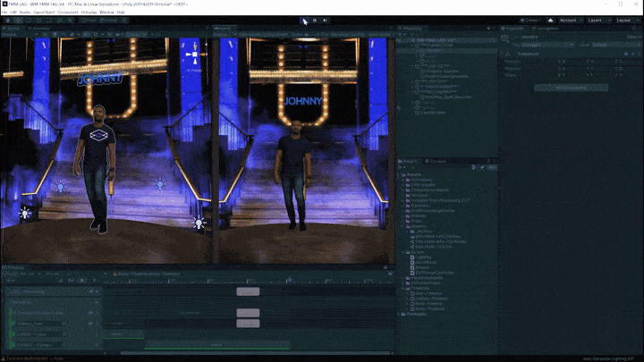Open the GameObject menu
The height and width of the screenshot is (362, 644).
(44, 13)
